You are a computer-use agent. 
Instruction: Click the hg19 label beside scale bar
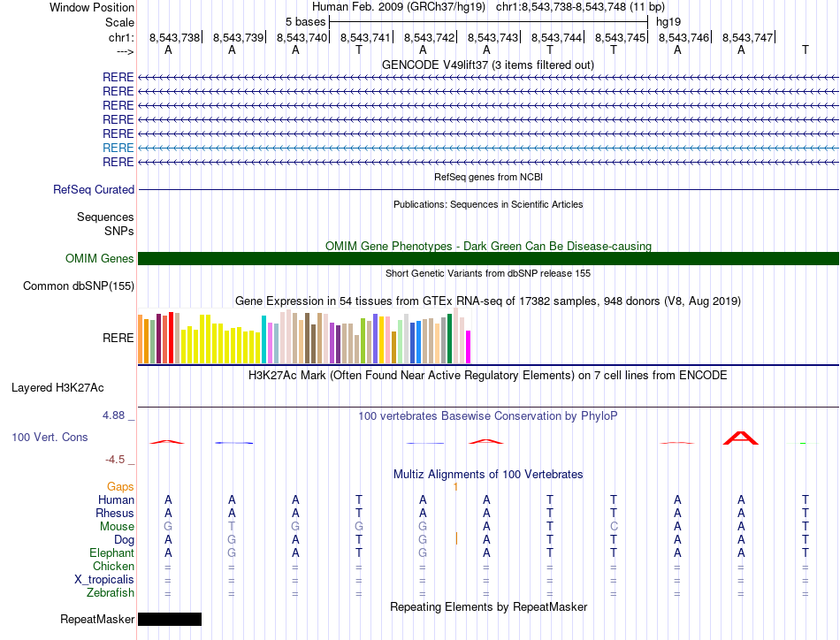(x=668, y=22)
